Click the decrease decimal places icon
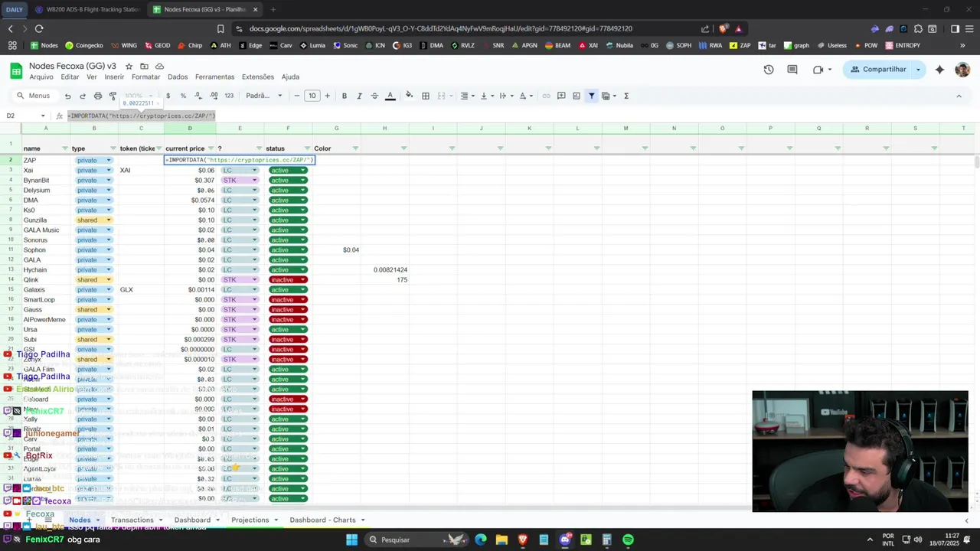This screenshot has width=980, height=551. point(198,96)
